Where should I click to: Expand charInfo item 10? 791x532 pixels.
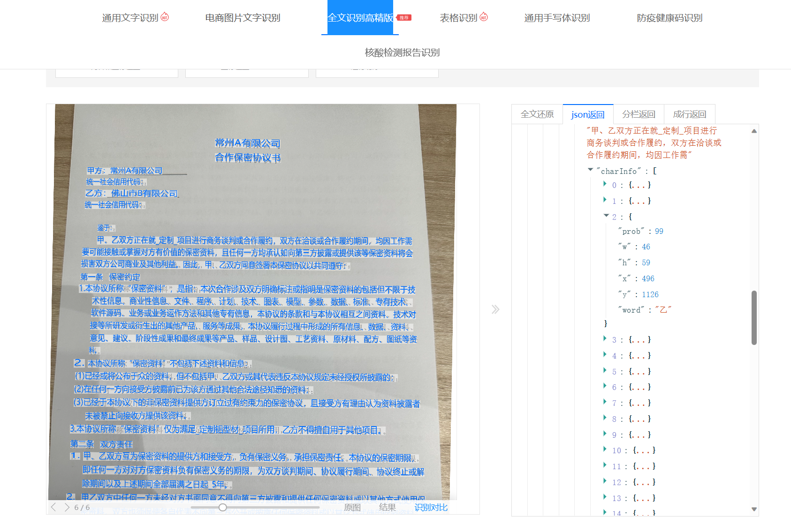pyautogui.click(x=605, y=449)
